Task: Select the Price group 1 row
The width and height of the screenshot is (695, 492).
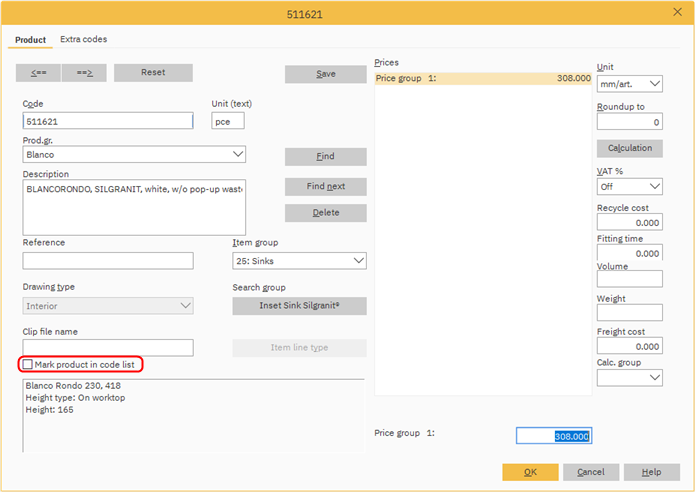Action: (x=482, y=78)
